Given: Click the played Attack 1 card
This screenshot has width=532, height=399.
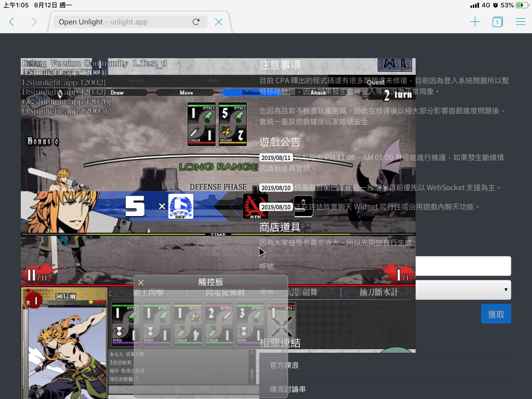Looking at the screenshot, I should point(202,124).
